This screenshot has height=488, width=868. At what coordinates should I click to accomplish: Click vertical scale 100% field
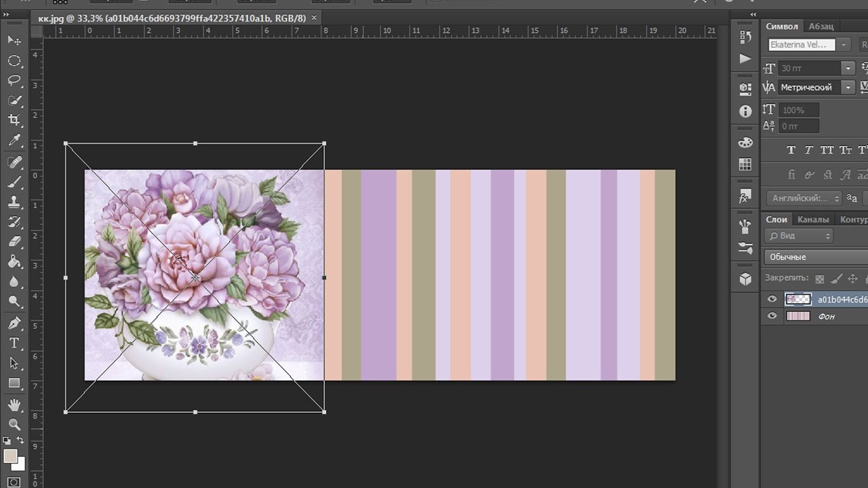pos(799,110)
